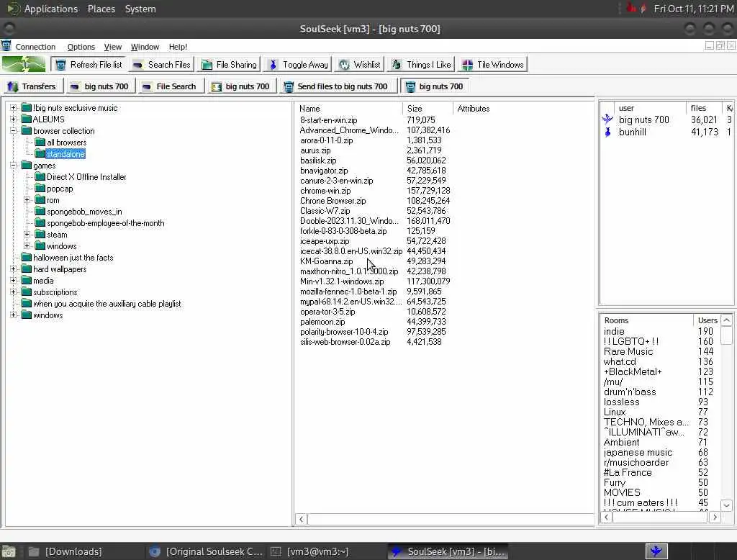Select the Linux room in the list
Viewport: 737px width, 560px height.
pyautogui.click(x=615, y=412)
